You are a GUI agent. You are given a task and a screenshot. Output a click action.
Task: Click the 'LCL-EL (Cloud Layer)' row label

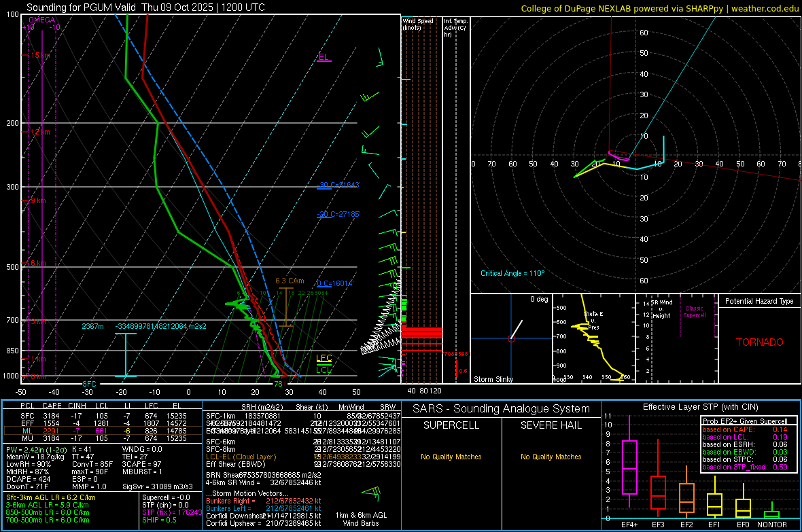(241, 457)
